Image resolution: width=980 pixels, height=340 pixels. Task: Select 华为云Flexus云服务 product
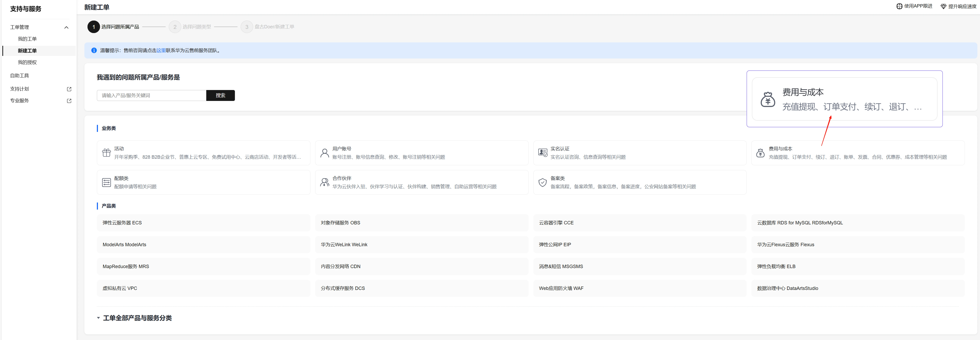858,245
